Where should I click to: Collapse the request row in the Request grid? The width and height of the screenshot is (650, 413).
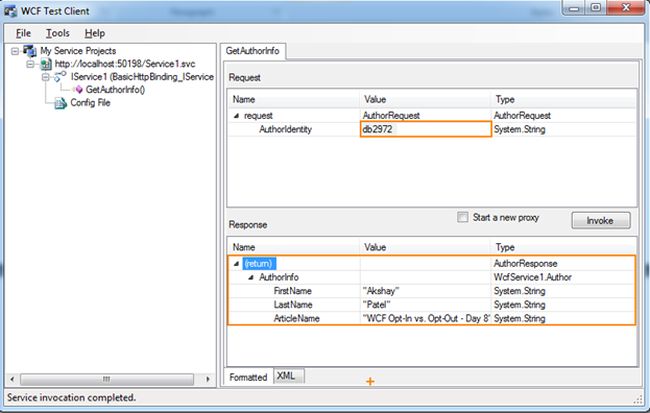coord(236,116)
